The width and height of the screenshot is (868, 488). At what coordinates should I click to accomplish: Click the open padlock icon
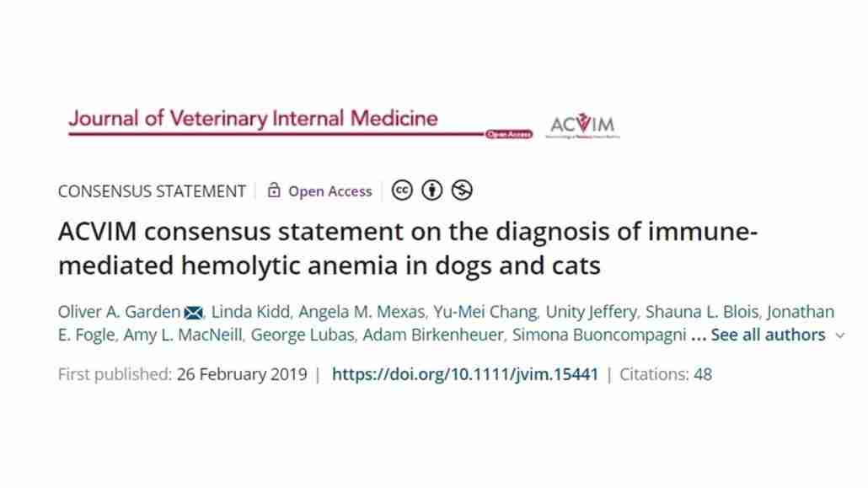point(274,190)
